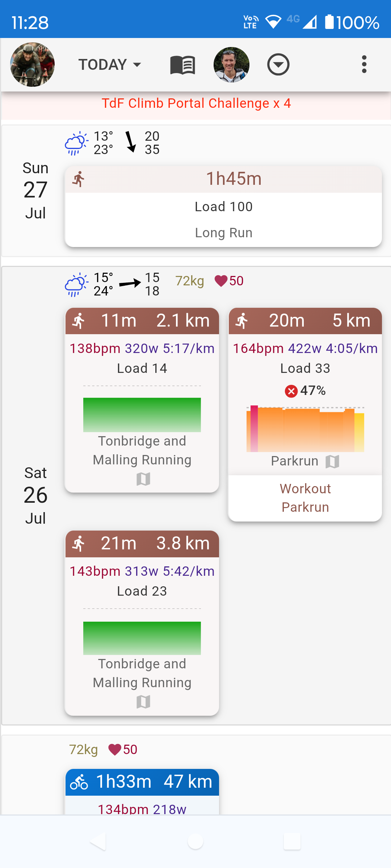Open map icon under the 2.1 km run

tap(143, 479)
